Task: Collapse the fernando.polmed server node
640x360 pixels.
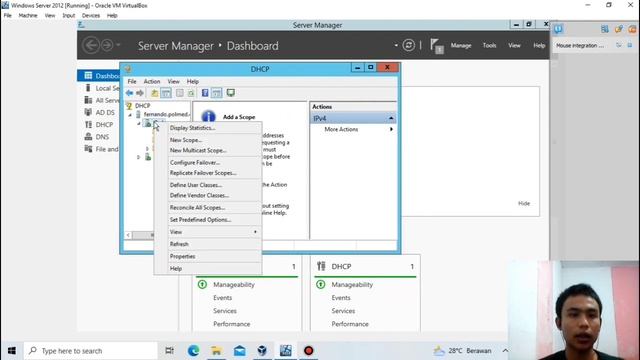Action: [x=130, y=115]
